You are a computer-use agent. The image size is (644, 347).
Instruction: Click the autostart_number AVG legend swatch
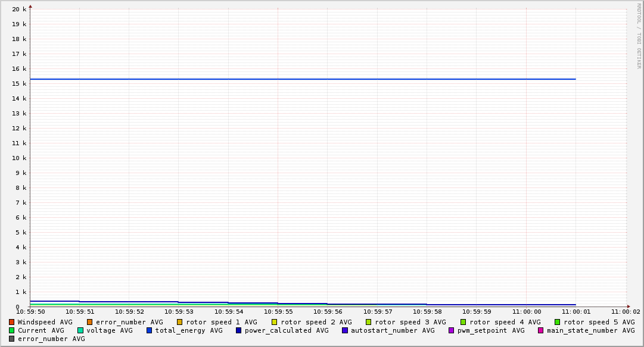click(345, 330)
